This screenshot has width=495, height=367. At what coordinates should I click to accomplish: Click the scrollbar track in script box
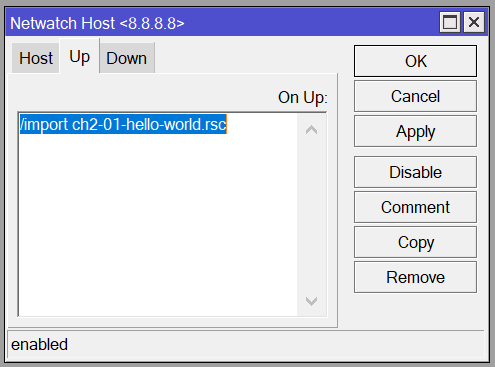pyautogui.click(x=311, y=215)
